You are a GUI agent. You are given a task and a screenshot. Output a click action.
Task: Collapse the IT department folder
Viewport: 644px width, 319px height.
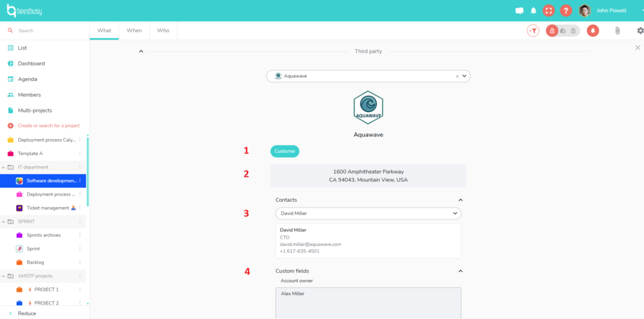[x=4, y=167]
